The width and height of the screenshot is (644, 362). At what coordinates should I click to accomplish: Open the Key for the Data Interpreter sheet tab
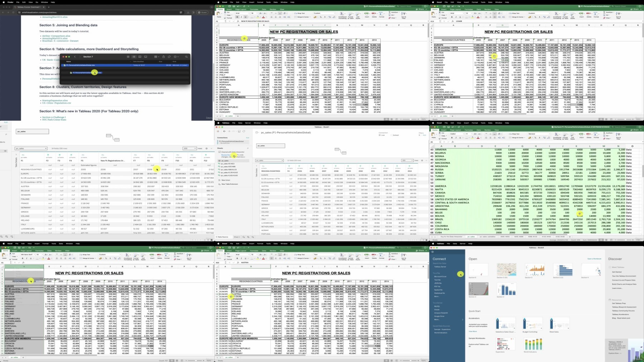pos(451,237)
